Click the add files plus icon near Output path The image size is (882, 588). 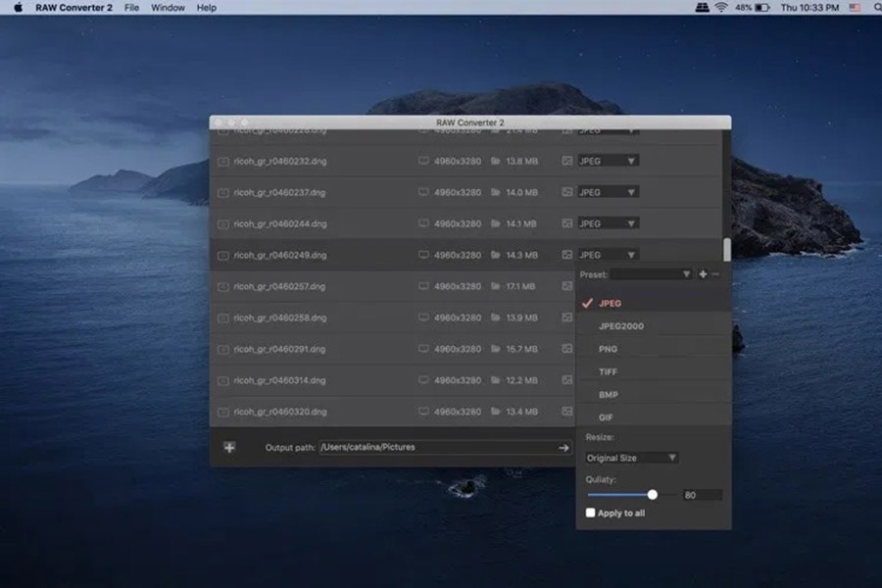click(x=229, y=447)
